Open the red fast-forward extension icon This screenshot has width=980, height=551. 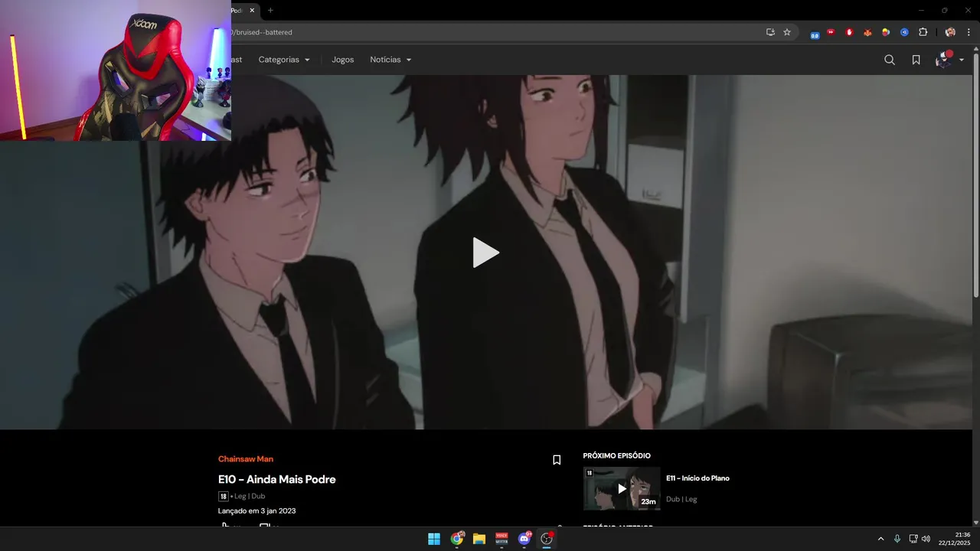click(x=831, y=32)
